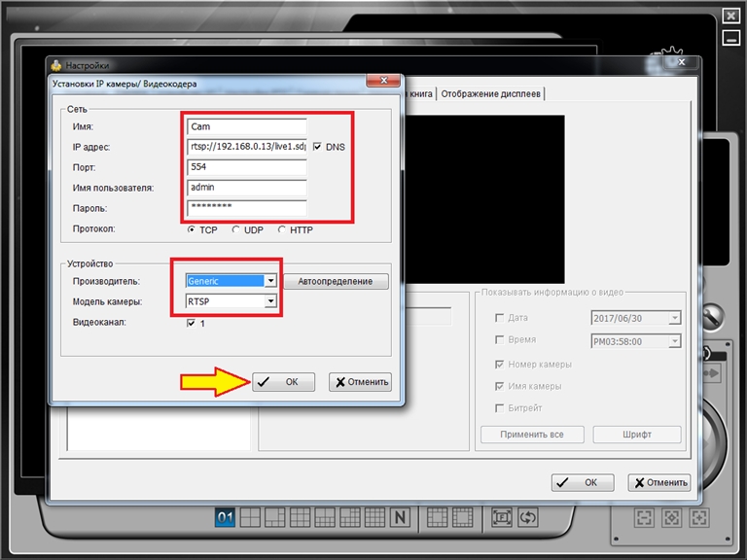Screen dimensions: 747x560
Task: Click Отменить in the camera dialog
Action: 361,382
